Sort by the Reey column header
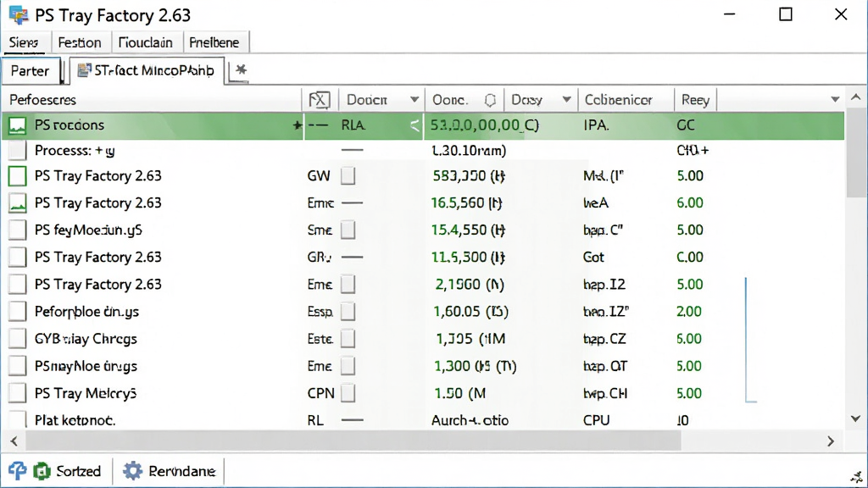The width and height of the screenshot is (868, 488). pyautogui.click(x=695, y=100)
